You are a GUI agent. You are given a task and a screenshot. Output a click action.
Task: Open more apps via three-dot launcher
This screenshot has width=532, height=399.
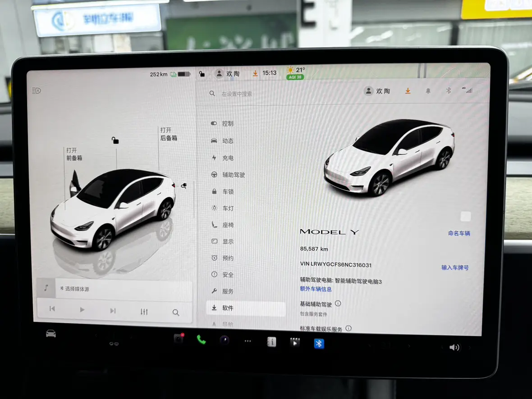coord(248,341)
